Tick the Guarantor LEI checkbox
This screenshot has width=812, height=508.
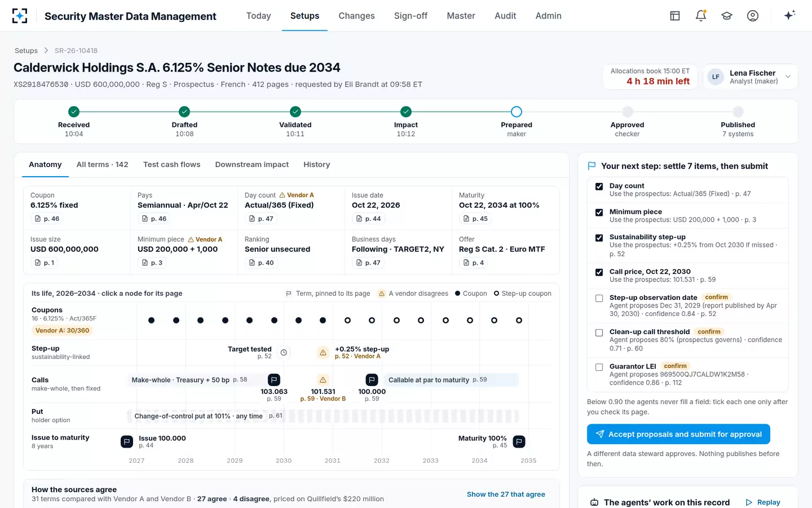tap(599, 367)
